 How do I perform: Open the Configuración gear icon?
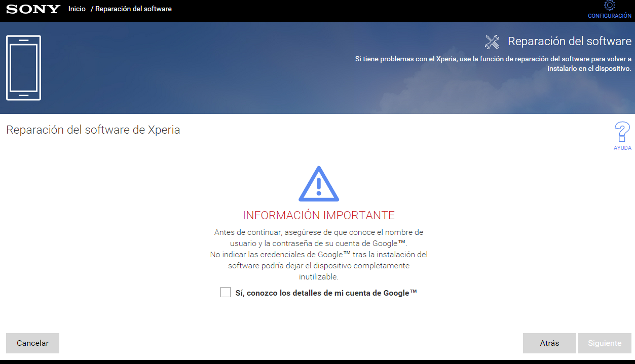609,6
